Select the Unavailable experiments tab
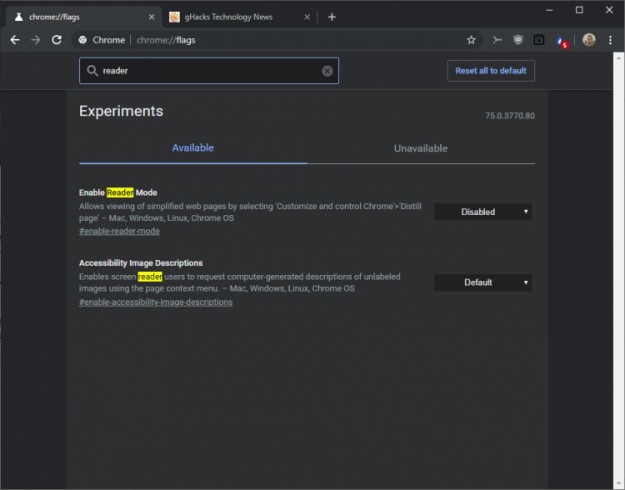The width and height of the screenshot is (625, 490). pyautogui.click(x=421, y=148)
